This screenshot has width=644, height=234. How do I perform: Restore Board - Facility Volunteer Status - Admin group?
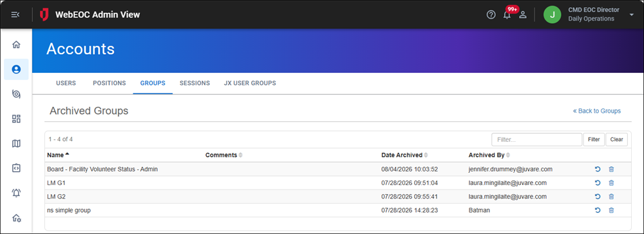(598, 169)
